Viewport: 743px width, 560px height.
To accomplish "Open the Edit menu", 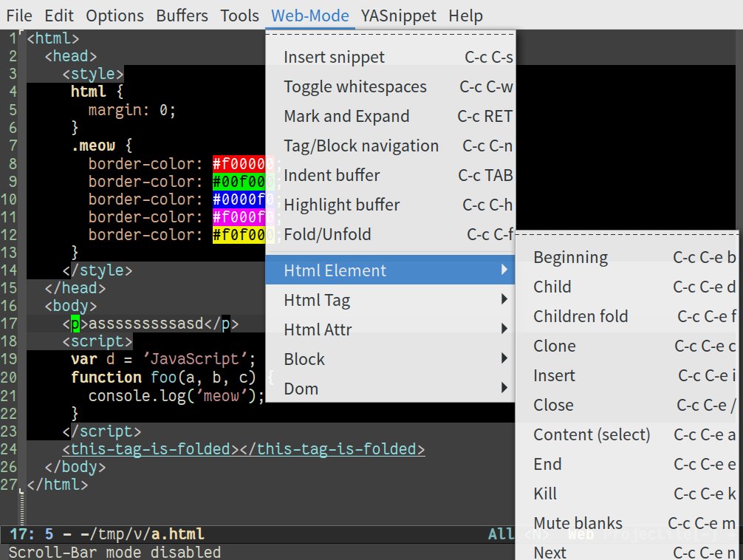I will point(59,16).
